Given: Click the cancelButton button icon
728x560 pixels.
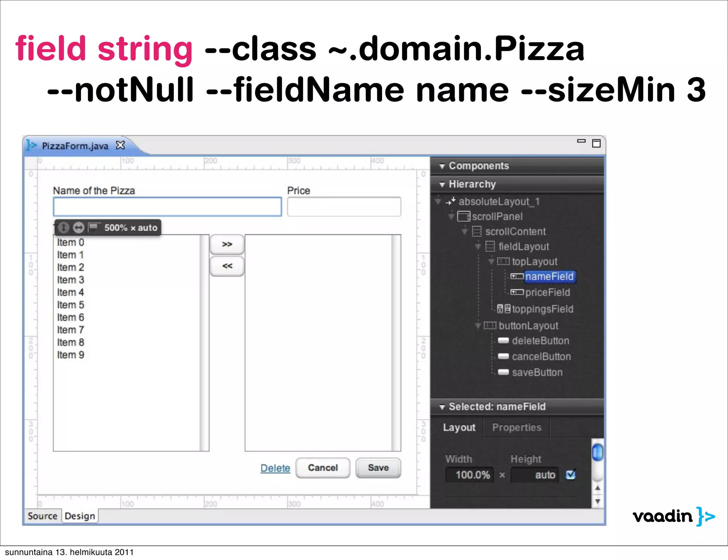Looking at the screenshot, I should coord(503,356).
